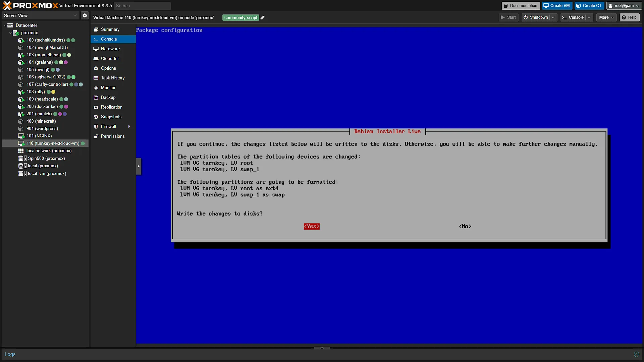Click the Help button
The image size is (644, 362).
629,17
